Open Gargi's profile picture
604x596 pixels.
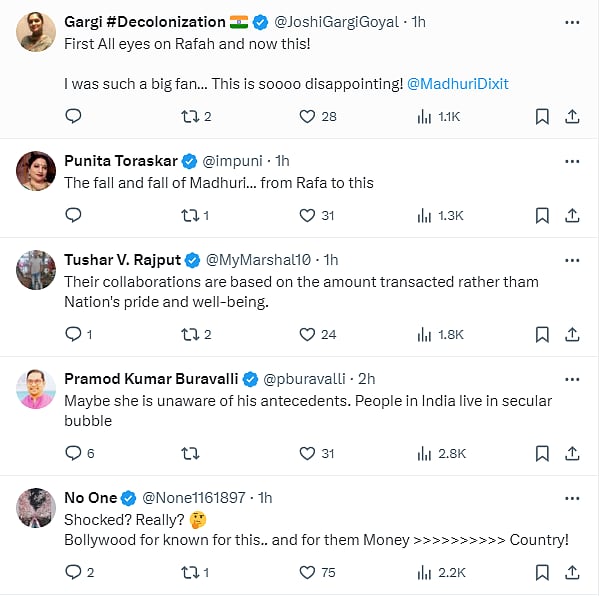[x=36, y=32]
